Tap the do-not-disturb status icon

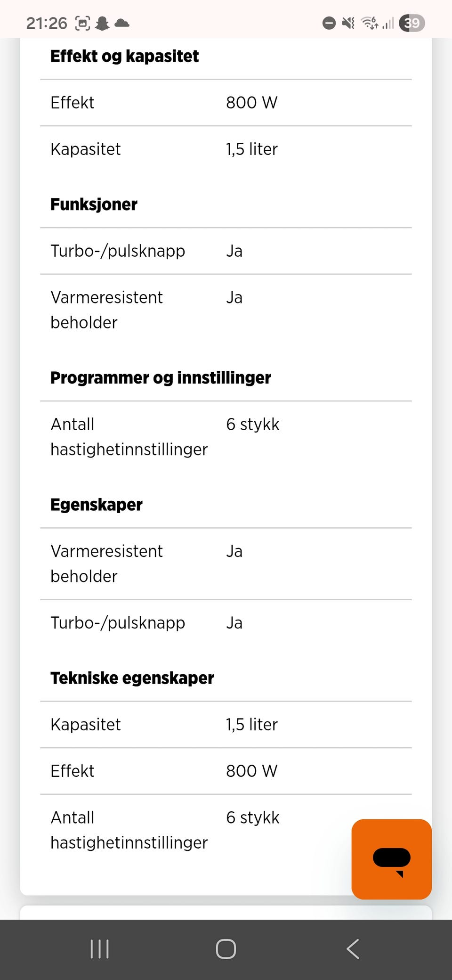pyautogui.click(x=329, y=23)
